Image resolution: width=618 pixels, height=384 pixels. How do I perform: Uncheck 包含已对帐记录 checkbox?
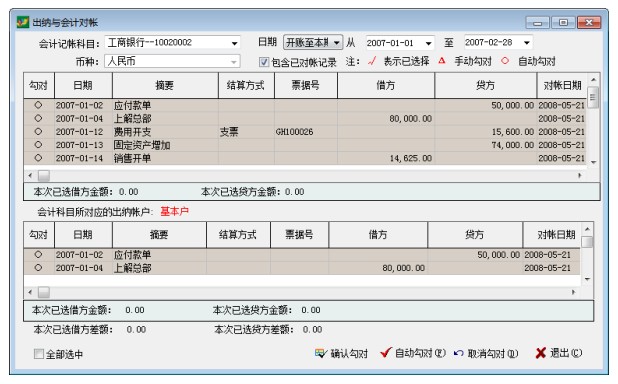tap(264, 62)
